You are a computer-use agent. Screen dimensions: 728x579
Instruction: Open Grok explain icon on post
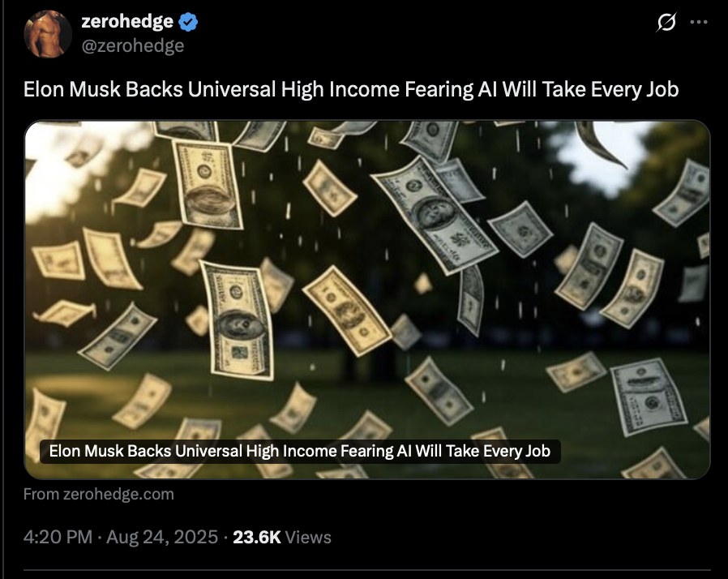(666, 22)
